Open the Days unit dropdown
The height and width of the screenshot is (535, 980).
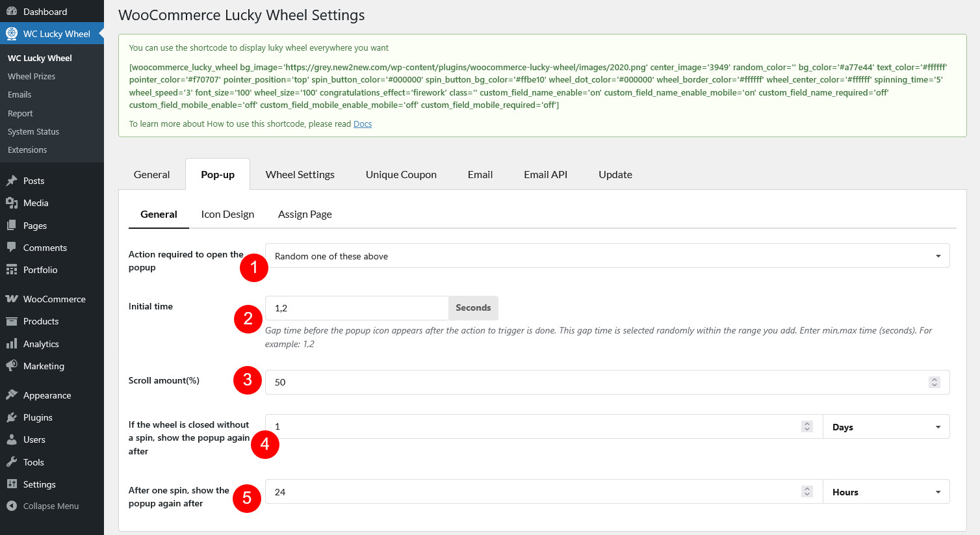(886, 427)
